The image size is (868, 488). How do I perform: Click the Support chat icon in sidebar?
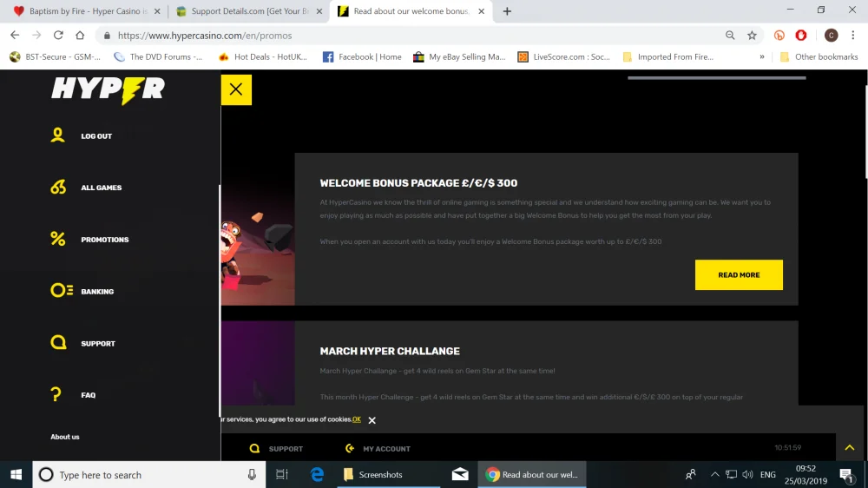click(x=58, y=342)
